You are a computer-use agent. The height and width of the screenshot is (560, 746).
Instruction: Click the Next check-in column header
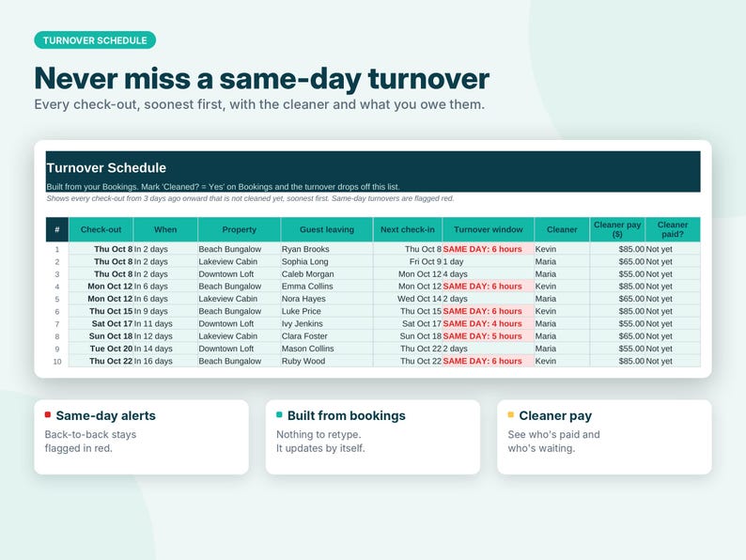tap(408, 229)
